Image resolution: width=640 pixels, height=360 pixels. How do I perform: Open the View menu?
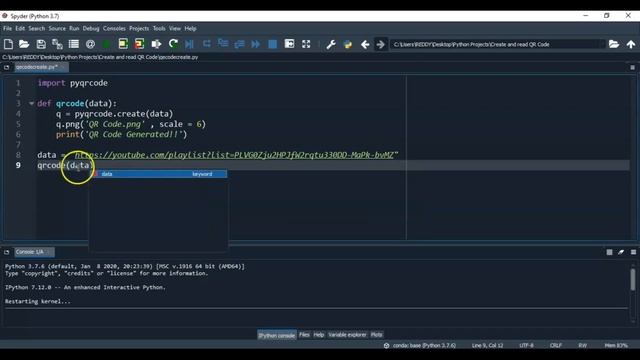pos(175,29)
